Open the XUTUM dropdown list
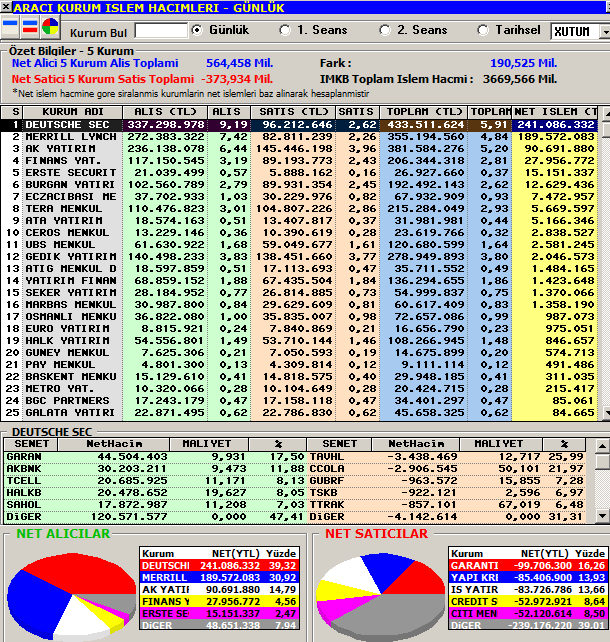This screenshot has height=642, width=610. coord(605,32)
